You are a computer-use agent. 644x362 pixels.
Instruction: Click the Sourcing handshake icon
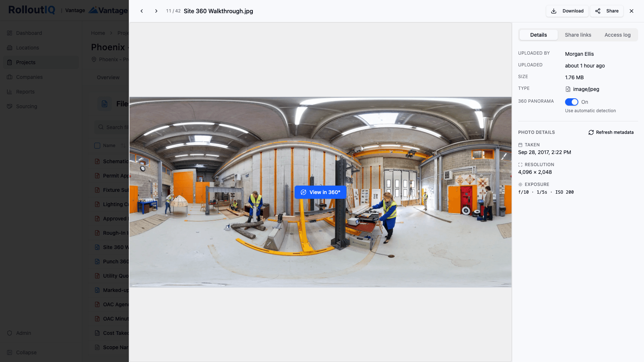tap(10, 106)
